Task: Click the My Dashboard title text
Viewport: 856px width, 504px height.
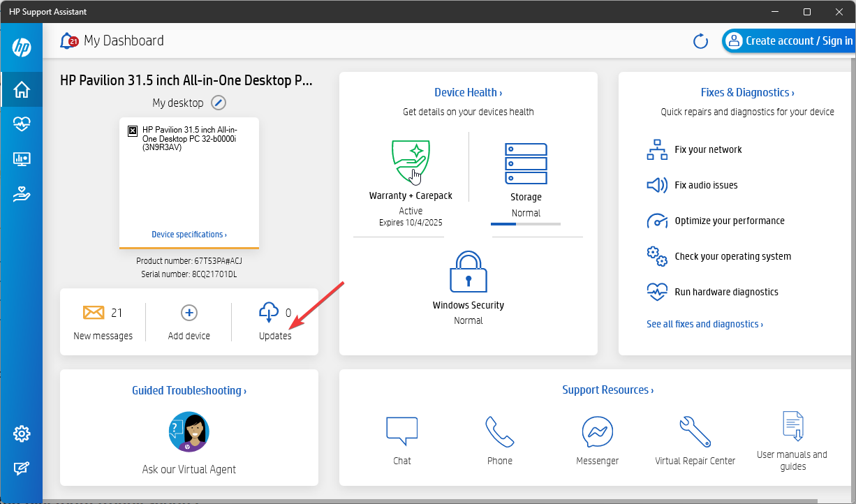Action: 124,40
